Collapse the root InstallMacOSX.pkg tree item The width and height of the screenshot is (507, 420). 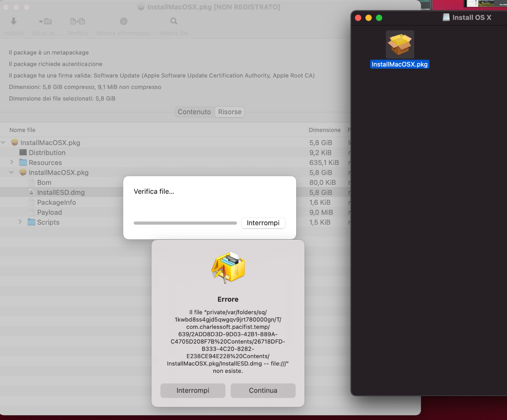tap(3, 143)
